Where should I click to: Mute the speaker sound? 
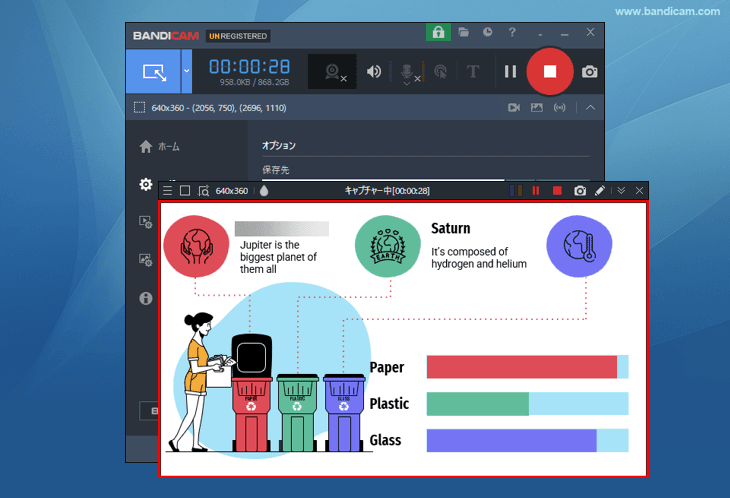[x=374, y=71]
